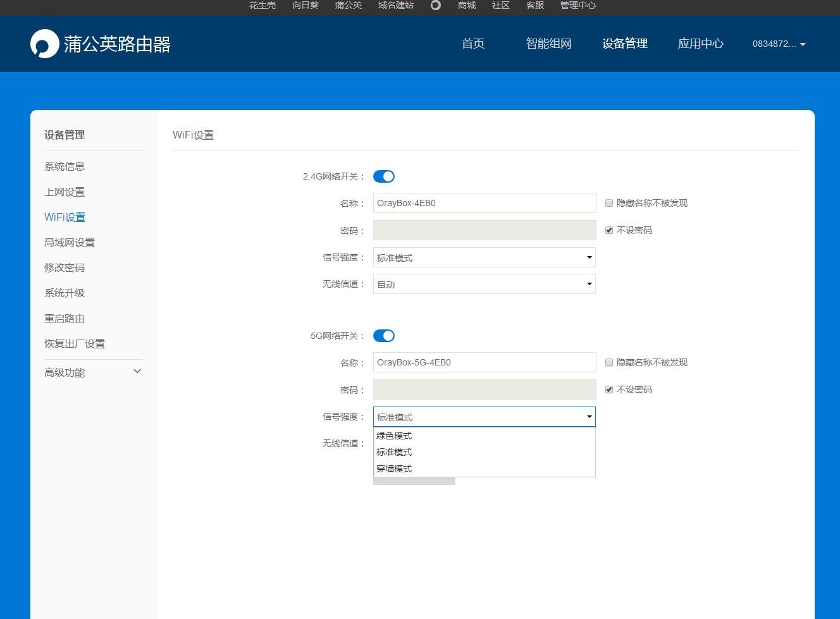Select 穿墙模式 in the dropdown list
This screenshot has width=840, height=619.
tap(485, 469)
